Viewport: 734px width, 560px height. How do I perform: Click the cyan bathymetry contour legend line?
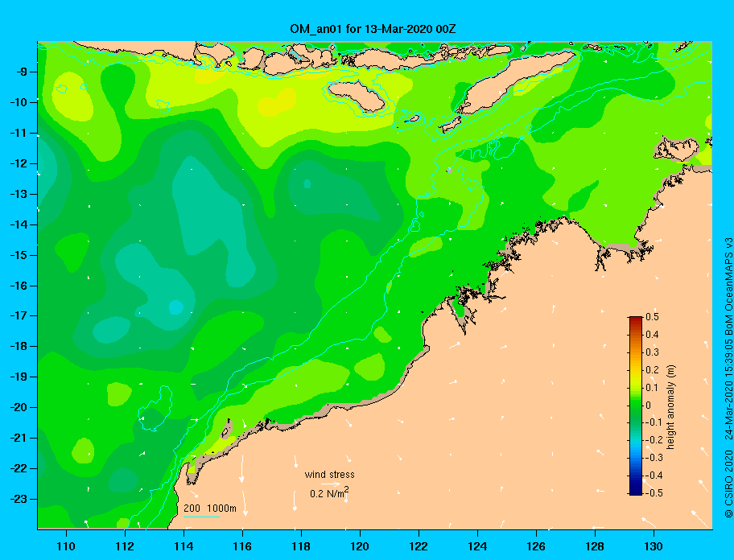[x=201, y=517]
